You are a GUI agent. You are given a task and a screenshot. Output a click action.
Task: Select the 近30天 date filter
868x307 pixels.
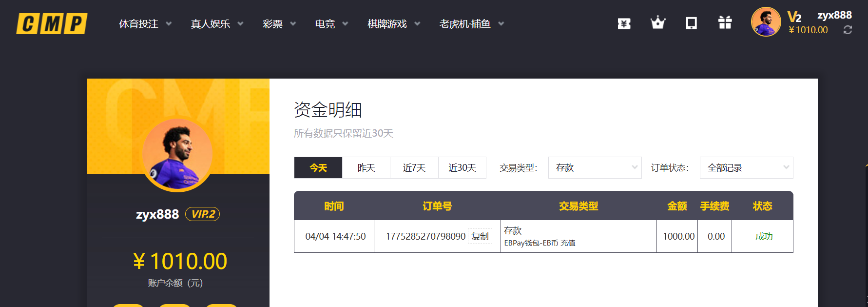462,168
